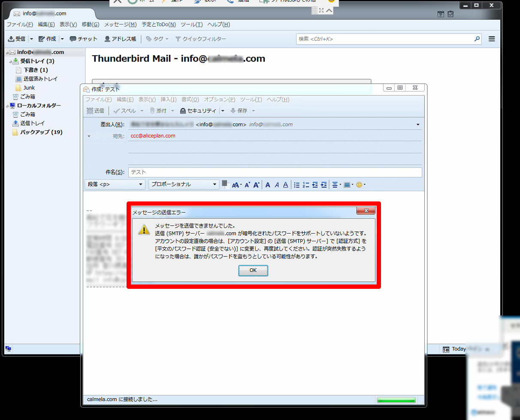Collapse the 受信トレイ folder node

click(11, 61)
